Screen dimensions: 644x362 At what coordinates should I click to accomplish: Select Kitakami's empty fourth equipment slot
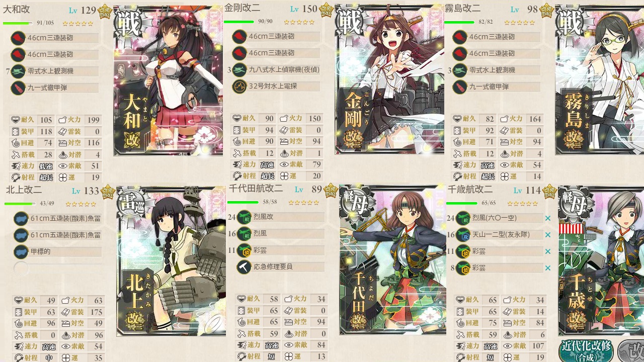(58, 268)
